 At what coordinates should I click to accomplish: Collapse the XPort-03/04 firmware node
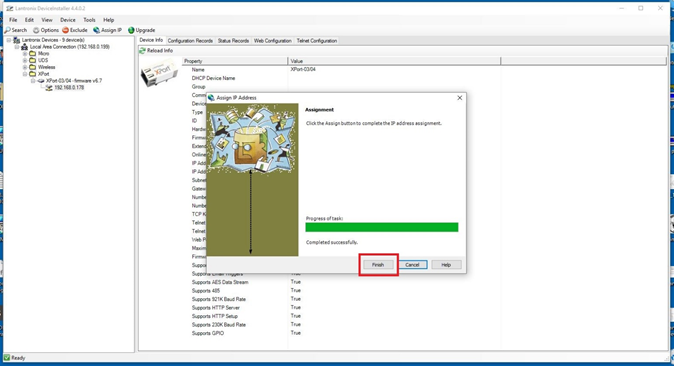(33, 81)
